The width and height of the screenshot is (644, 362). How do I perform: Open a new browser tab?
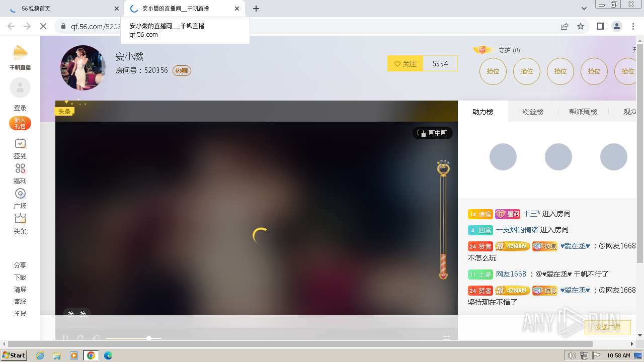coord(256,9)
